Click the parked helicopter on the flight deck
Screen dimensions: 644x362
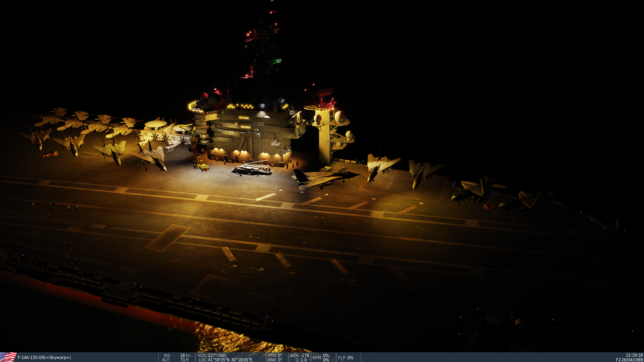pos(252,169)
